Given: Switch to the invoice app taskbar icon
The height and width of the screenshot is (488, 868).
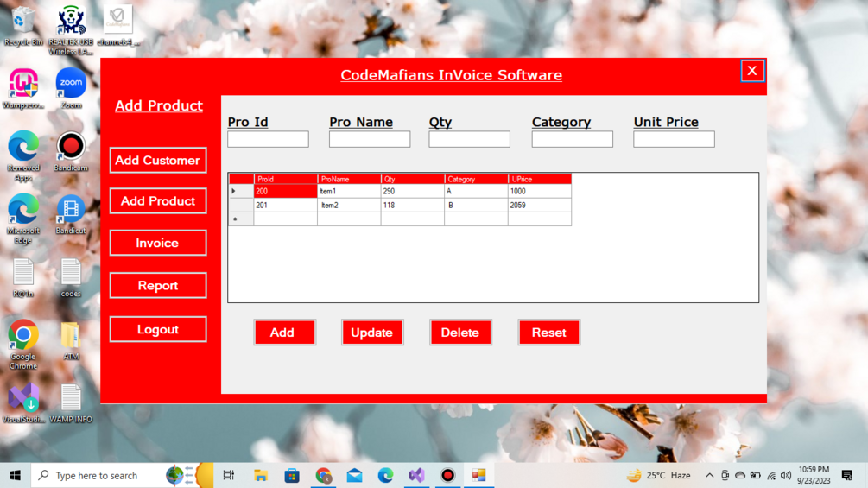Looking at the screenshot, I should (478, 475).
